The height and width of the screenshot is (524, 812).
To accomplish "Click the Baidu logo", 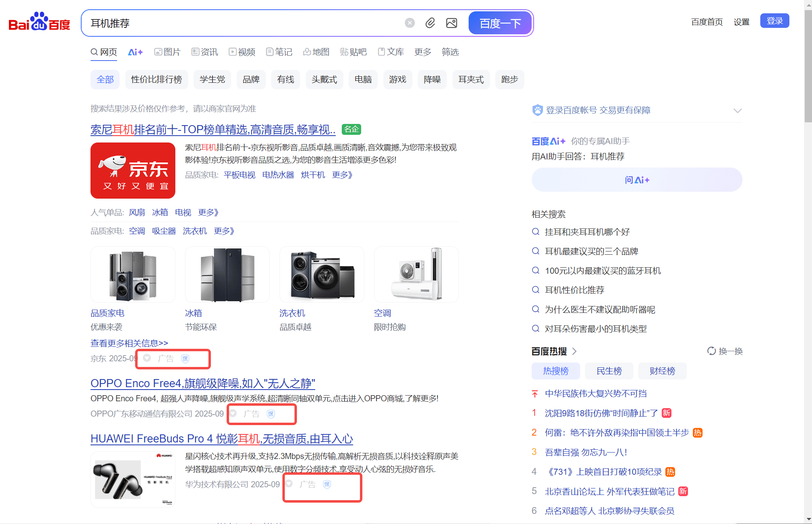I will (x=39, y=22).
